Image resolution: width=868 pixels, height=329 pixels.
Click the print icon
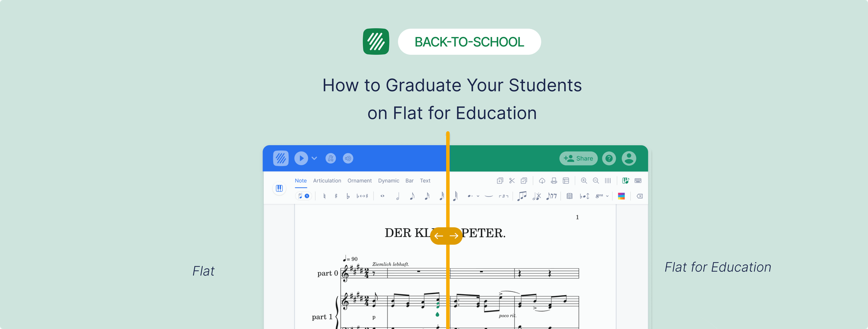coord(554,181)
